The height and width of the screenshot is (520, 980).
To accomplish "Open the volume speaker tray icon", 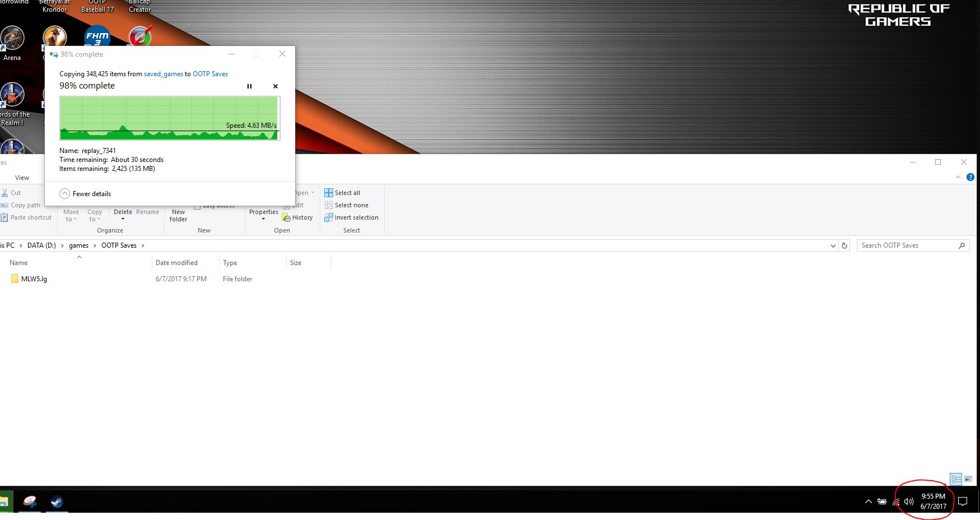I will pyautogui.click(x=909, y=502).
